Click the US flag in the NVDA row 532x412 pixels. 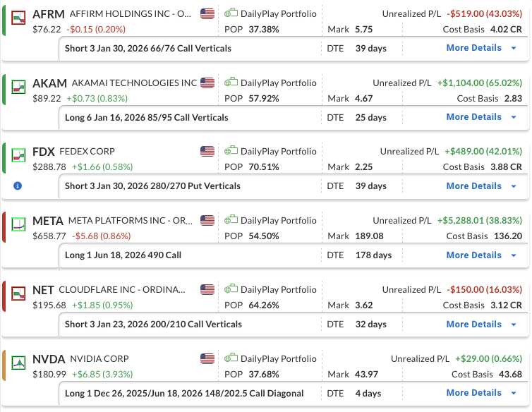click(x=207, y=359)
